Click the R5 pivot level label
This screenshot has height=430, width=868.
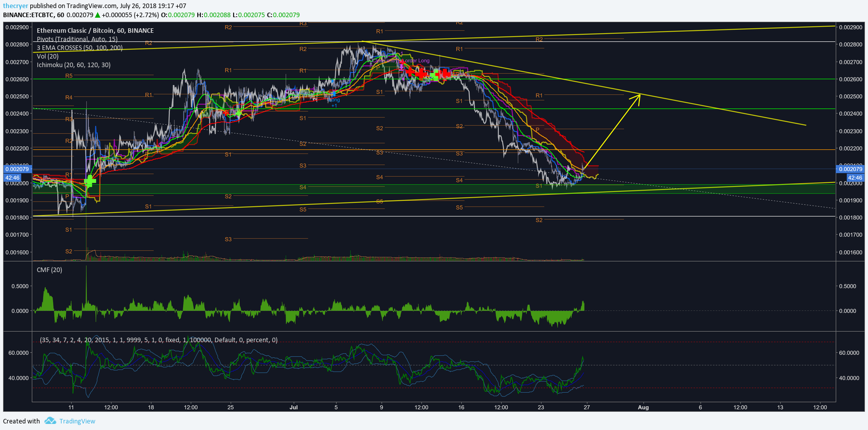coord(69,76)
